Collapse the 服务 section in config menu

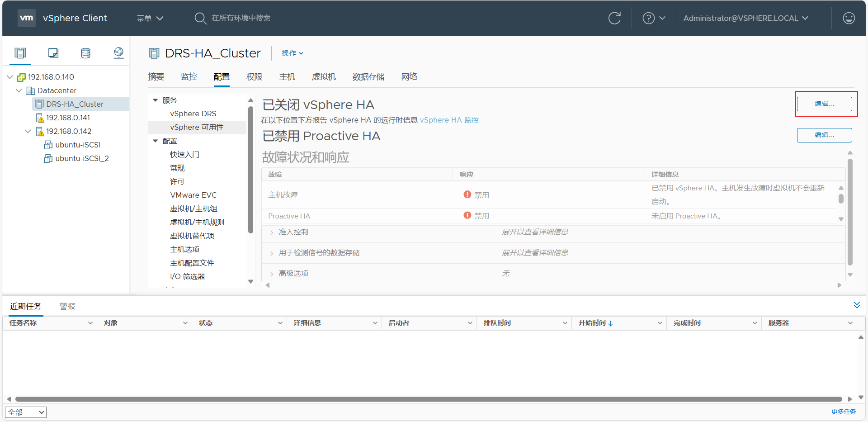[x=156, y=100]
